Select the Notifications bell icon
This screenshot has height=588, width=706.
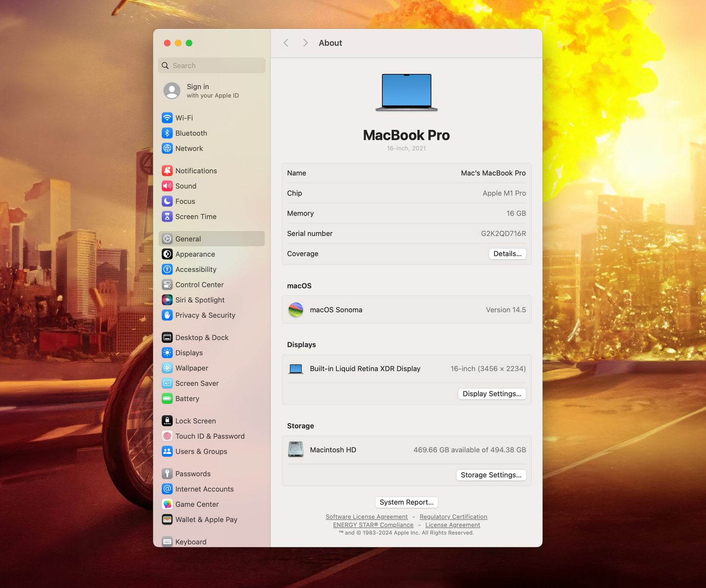[167, 171]
